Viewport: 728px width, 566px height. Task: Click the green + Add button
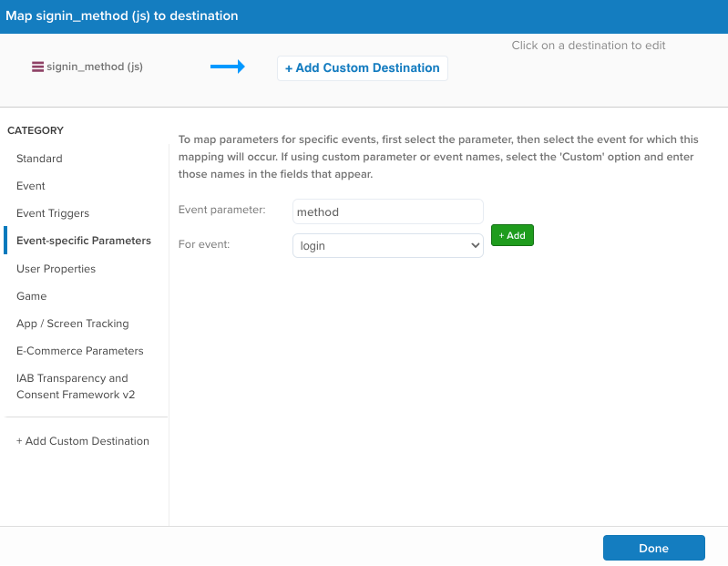(x=512, y=235)
